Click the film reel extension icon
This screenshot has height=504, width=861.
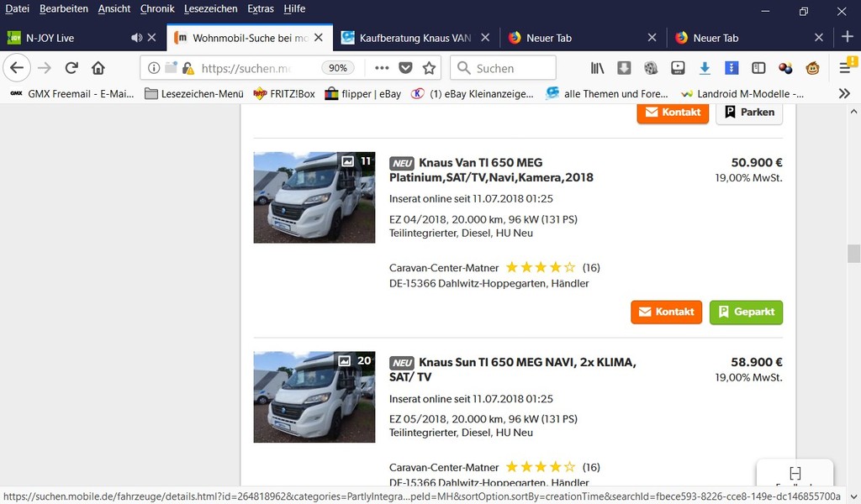pos(651,68)
